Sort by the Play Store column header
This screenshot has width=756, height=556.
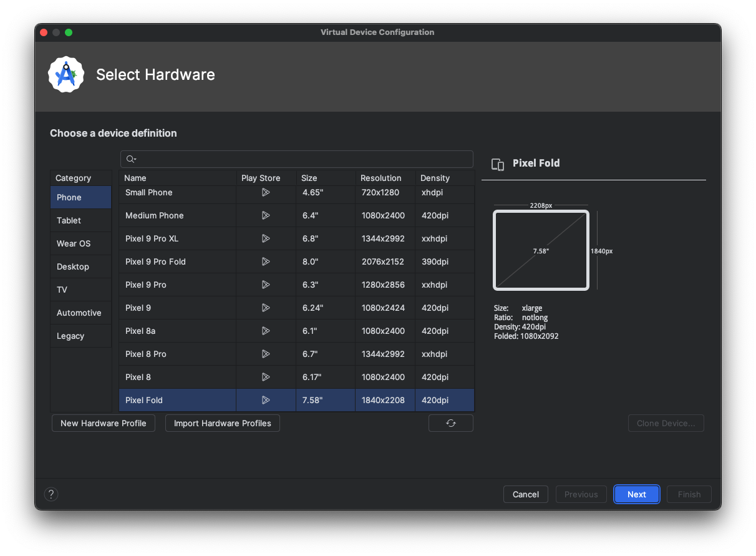(x=266, y=178)
